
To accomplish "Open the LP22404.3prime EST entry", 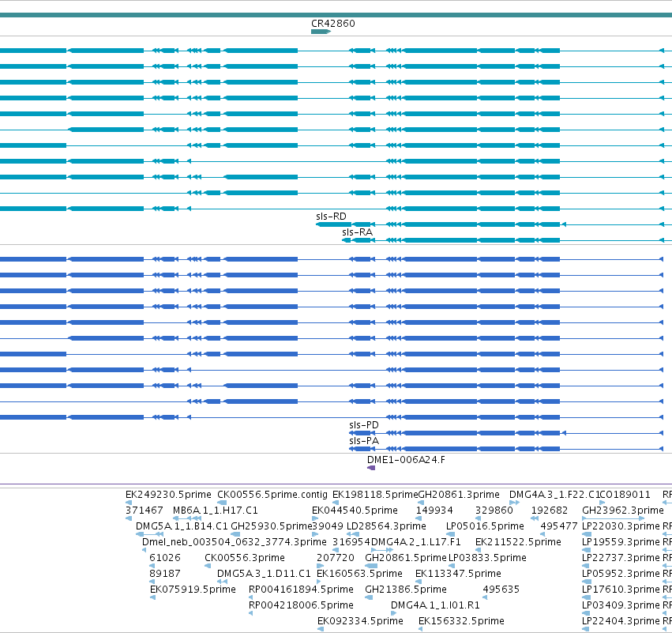I will point(621,621).
